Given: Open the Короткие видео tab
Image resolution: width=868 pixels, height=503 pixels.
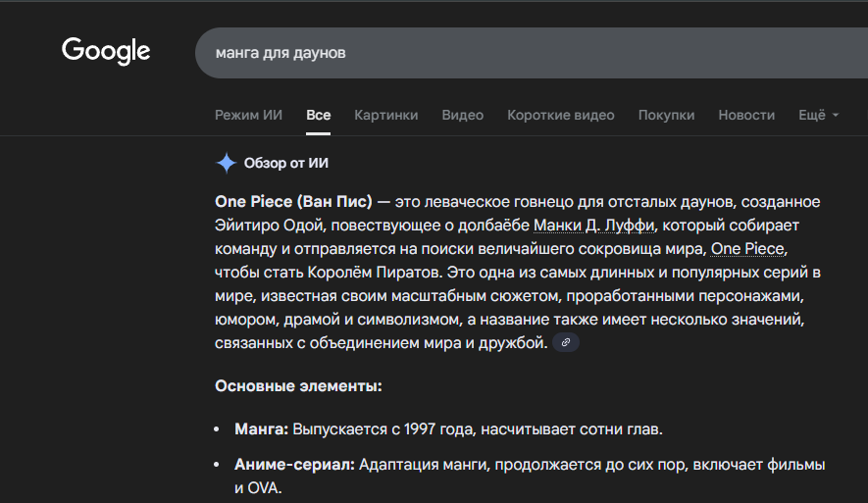Looking at the screenshot, I should [560, 115].
